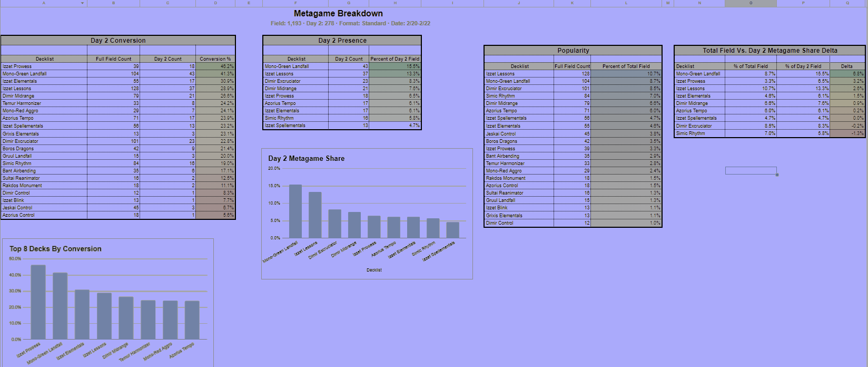Select column I header
Screen dimensions: 868x367
pos(452,3)
